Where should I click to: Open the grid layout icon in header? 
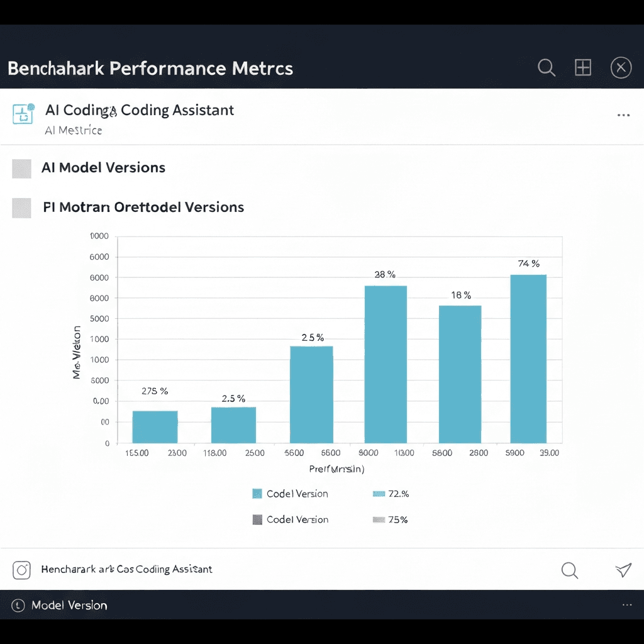583,68
